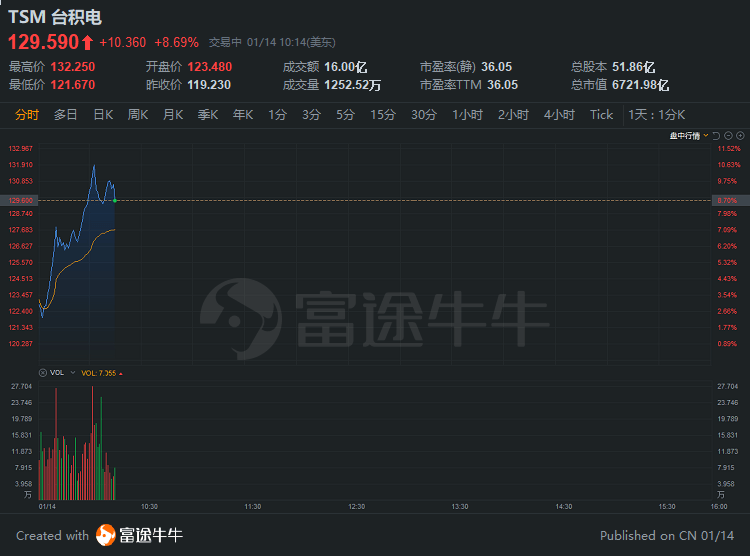
Task: Click the 最低价 value 121.670
Action: point(73,85)
